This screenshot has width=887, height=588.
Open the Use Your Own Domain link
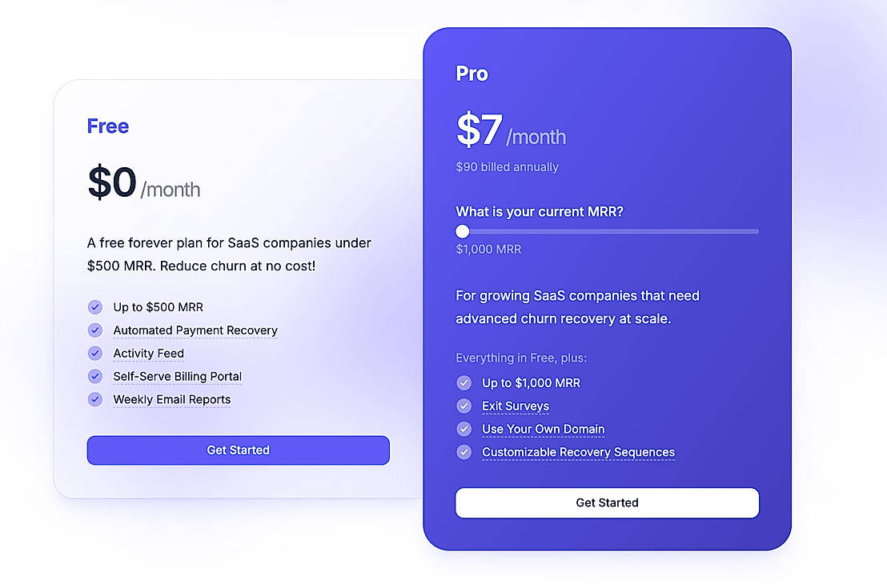pyautogui.click(x=543, y=430)
